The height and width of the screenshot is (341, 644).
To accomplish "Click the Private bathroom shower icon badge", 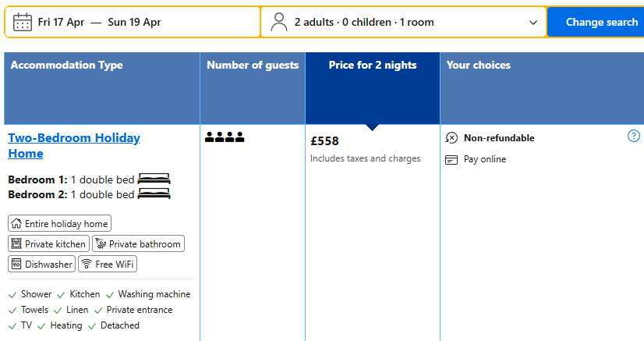I will [100, 244].
